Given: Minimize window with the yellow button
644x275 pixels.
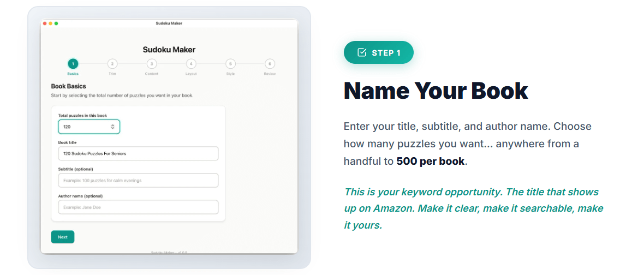Looking at the screenshot, I should 51,23.
